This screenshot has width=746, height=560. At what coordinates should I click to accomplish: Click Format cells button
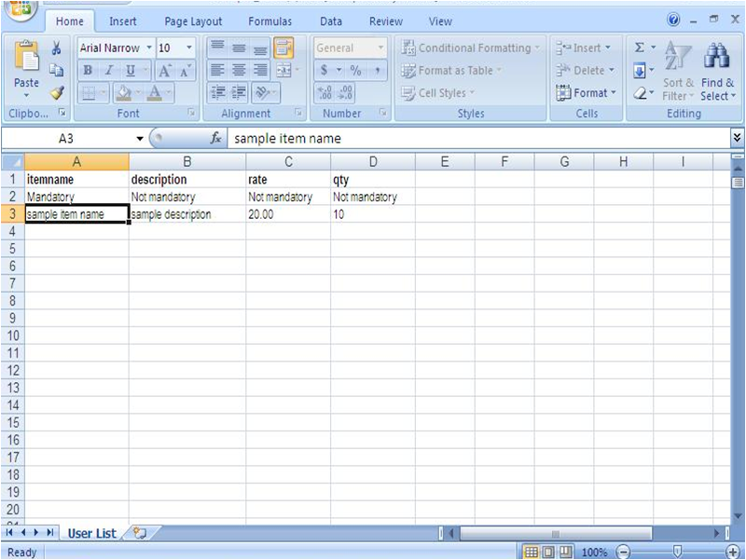(587, 92)
